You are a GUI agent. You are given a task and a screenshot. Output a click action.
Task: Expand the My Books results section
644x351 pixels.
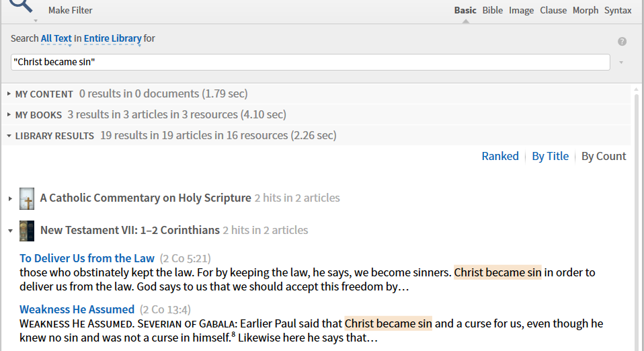(x=9, y=115)
